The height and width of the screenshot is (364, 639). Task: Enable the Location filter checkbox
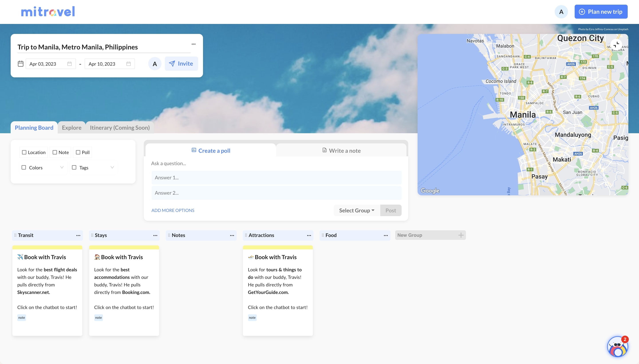[24, 152]
